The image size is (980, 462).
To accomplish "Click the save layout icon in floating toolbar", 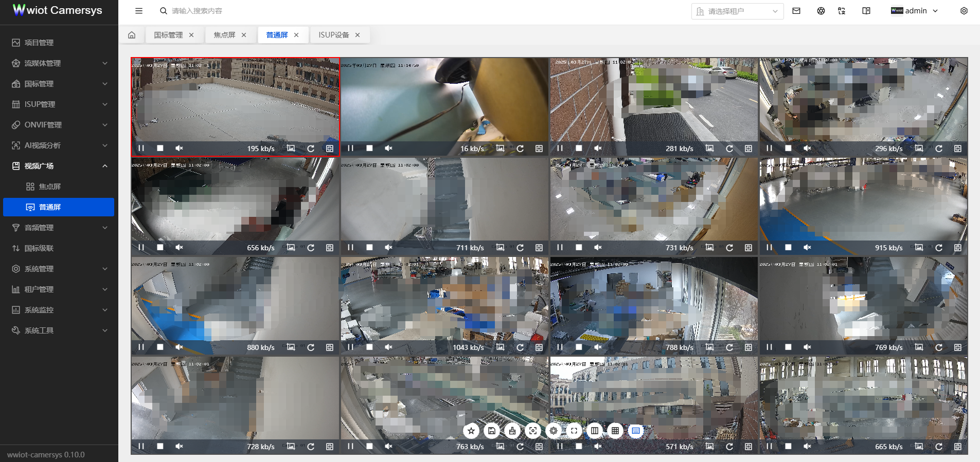I will coord(491,431).
